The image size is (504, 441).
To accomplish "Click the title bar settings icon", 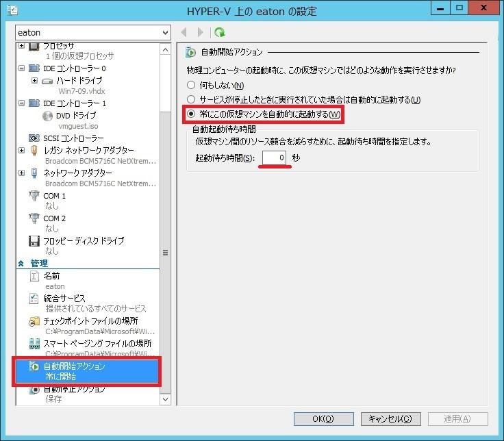I will click(12, 10).
